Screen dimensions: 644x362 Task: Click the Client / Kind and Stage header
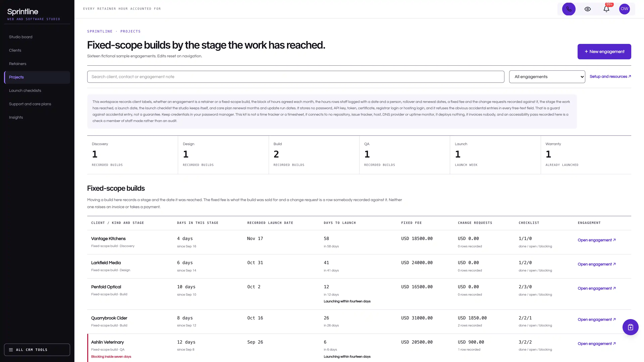point(118,223)
